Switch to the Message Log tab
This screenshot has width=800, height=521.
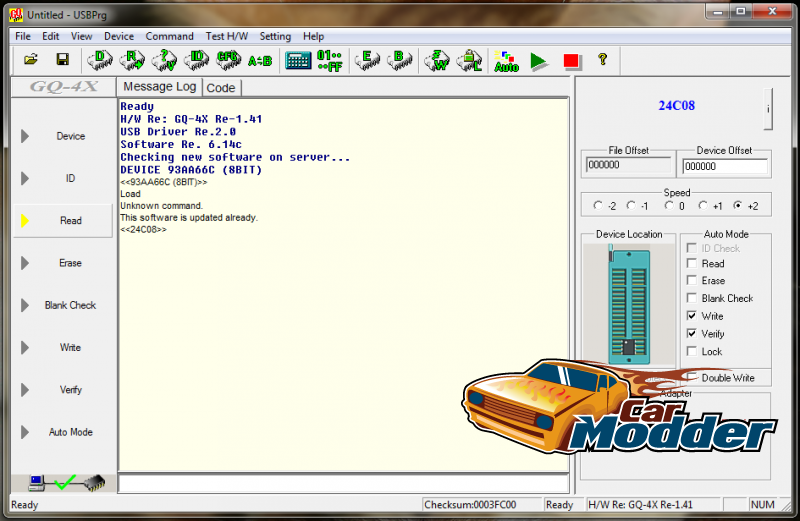coord(159,87)
